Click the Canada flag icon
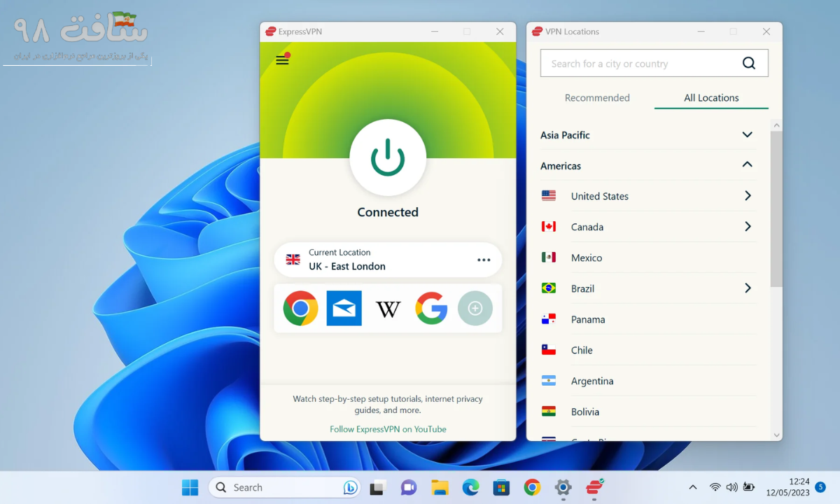The height and width of the screenshot is (504, 840). [x=549, y=227]
